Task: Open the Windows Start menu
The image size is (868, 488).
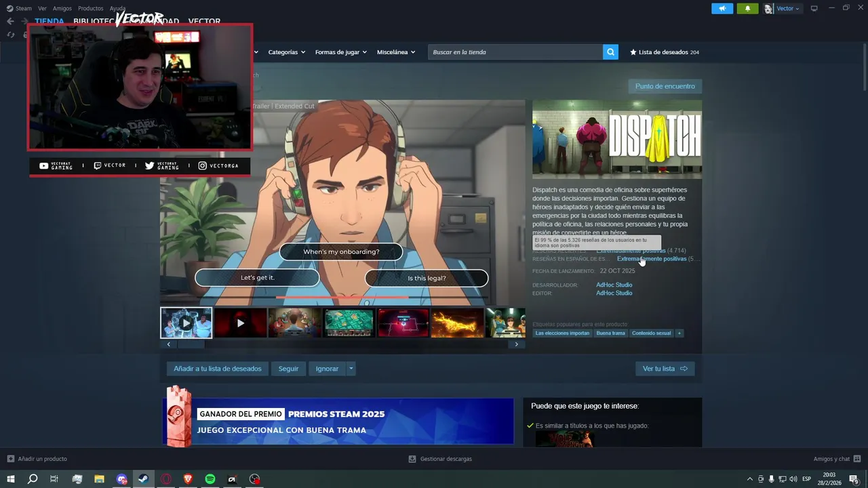Action: point(11,479)
